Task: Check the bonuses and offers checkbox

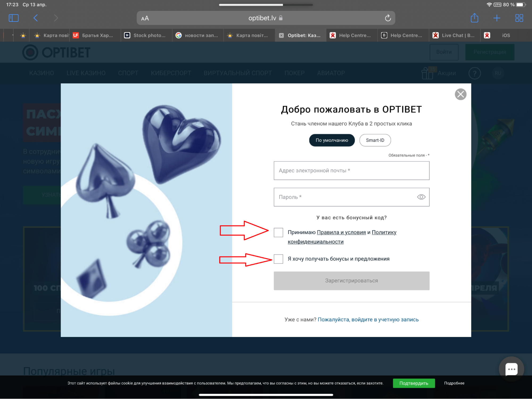Action: (278, 259)
